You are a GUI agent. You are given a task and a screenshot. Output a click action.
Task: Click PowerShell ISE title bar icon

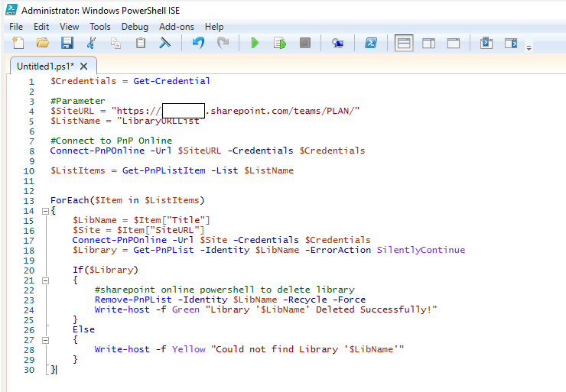point(11,10)
